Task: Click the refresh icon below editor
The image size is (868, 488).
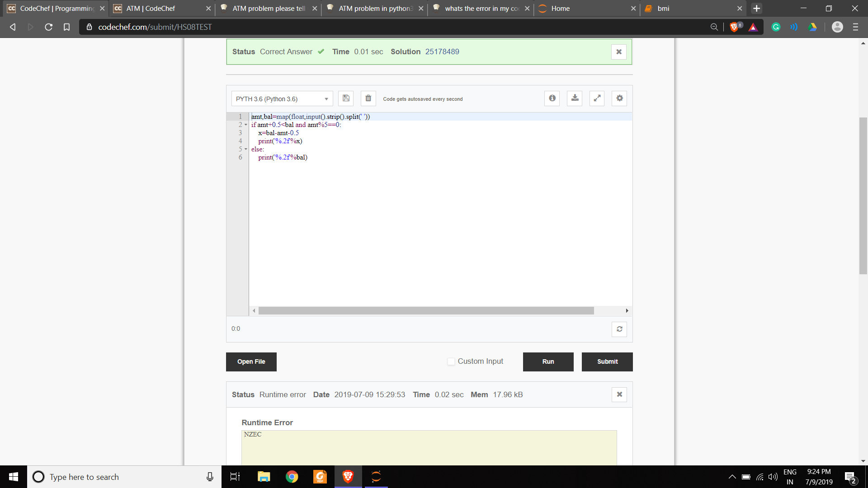Action: click(619, 329)
